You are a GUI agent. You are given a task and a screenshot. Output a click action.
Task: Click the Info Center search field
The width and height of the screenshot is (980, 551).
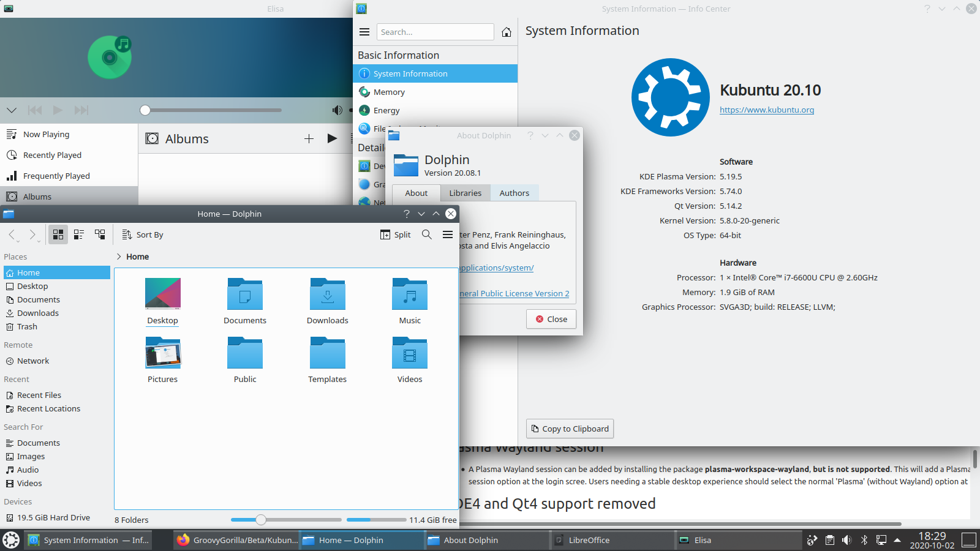[x=435, y=32]
